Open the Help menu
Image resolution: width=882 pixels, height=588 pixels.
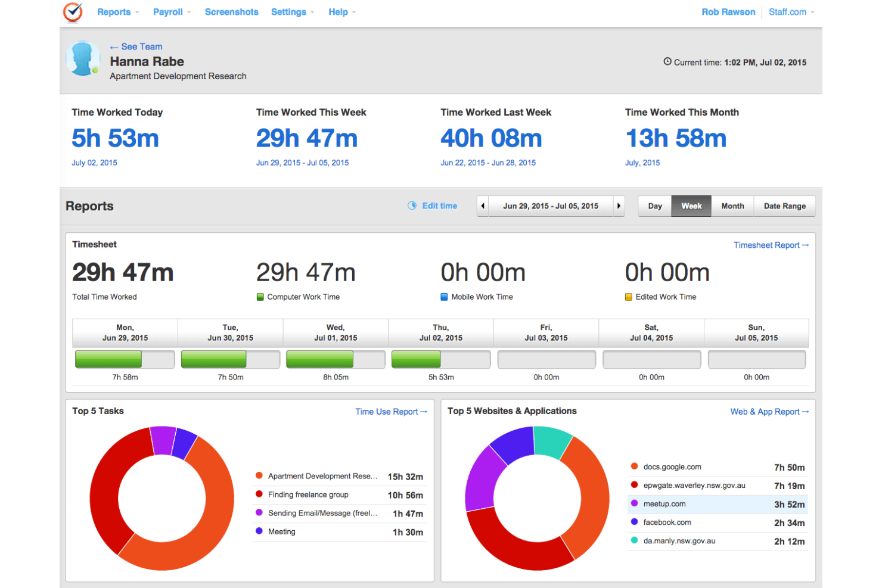[x=338, y=12]
